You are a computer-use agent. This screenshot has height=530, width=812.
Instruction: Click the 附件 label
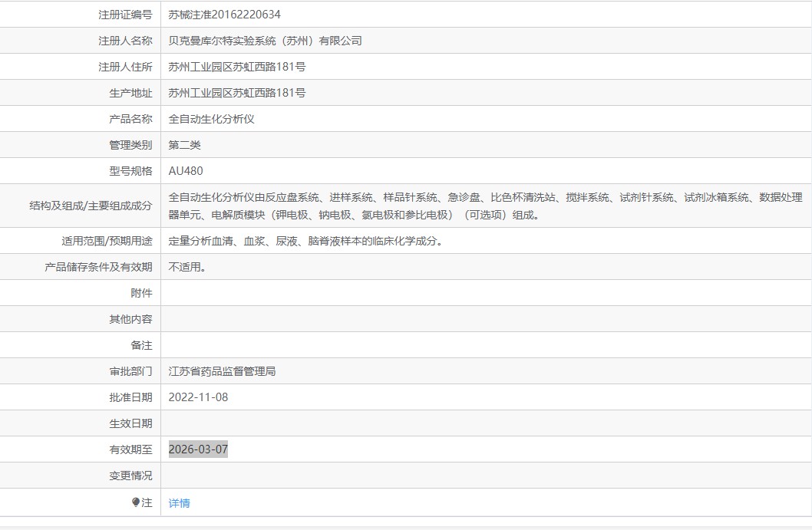[x=141, y=293]
